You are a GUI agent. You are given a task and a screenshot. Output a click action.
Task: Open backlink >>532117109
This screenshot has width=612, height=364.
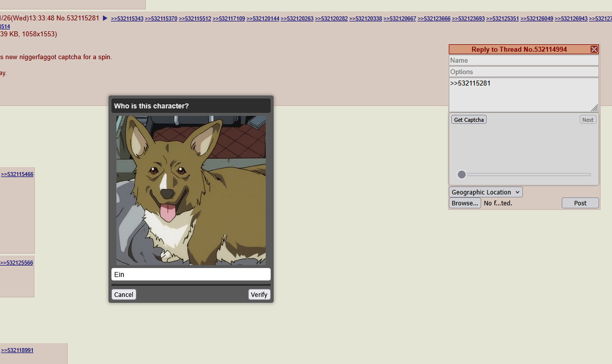pyautogui.click(x=229, y=19)
